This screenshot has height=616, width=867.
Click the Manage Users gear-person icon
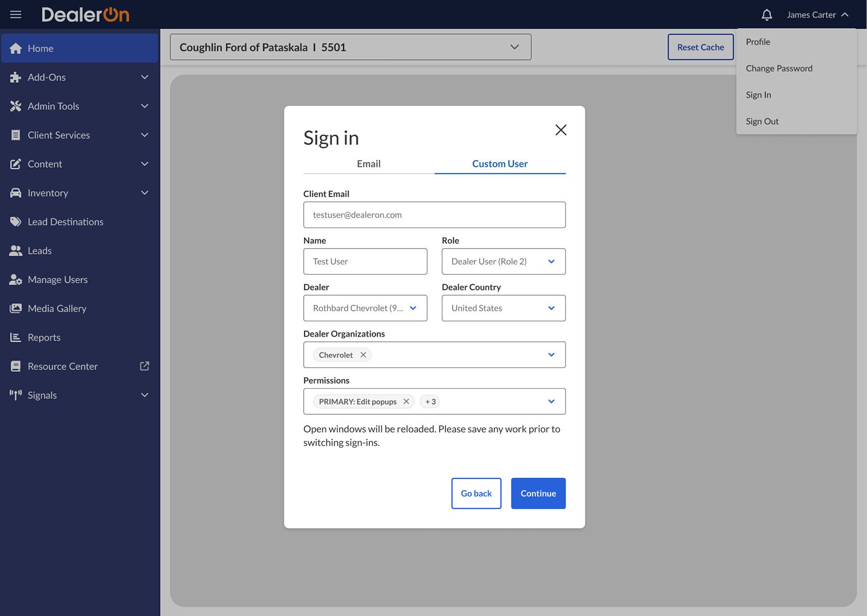point(16,279)
